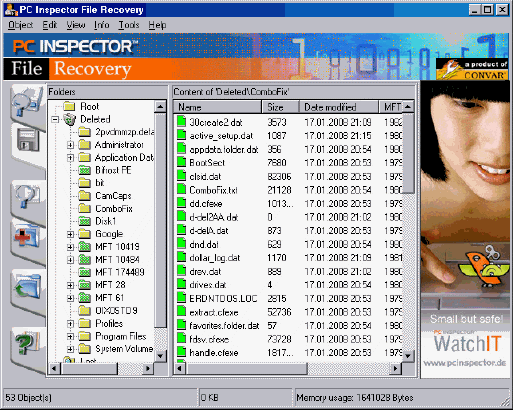Click down arrow of file list scrollbar
The width and height of the screenshot is (513, 410).
click(408, 356)
